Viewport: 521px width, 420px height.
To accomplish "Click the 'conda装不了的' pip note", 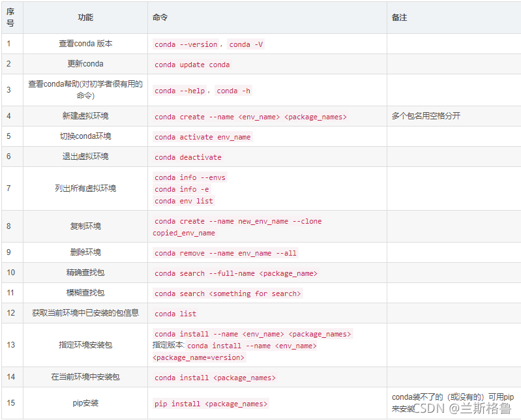I will coord(453,403).
